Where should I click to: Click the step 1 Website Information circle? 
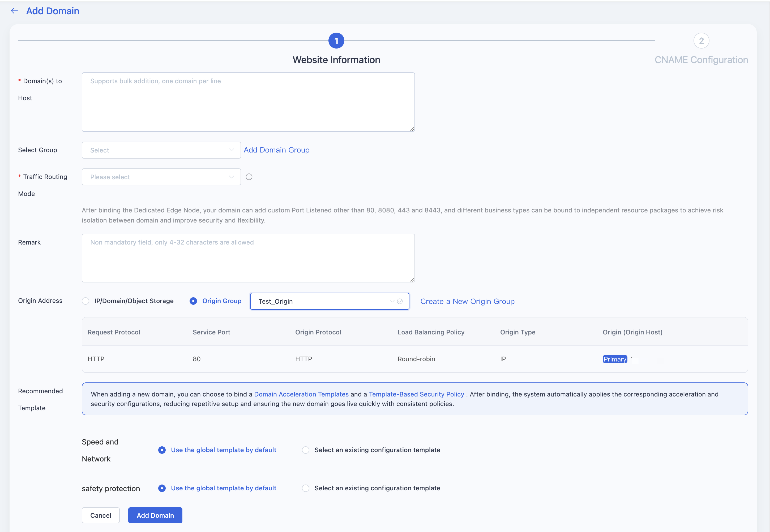point(336,41)
